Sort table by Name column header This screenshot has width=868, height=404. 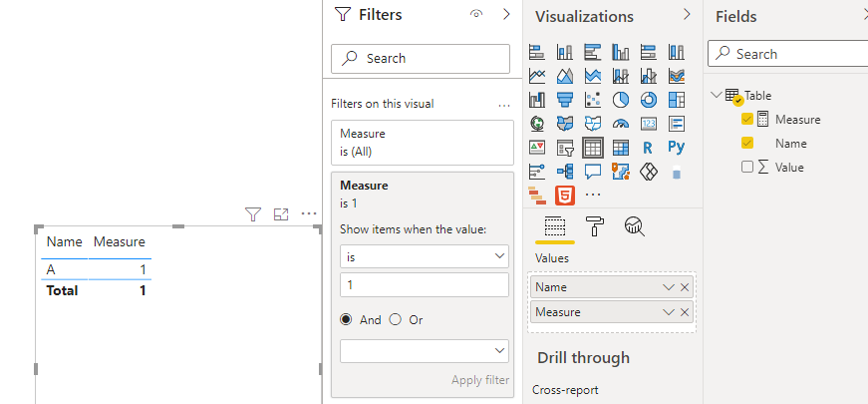pyautogui.click(x=64, y=241)
